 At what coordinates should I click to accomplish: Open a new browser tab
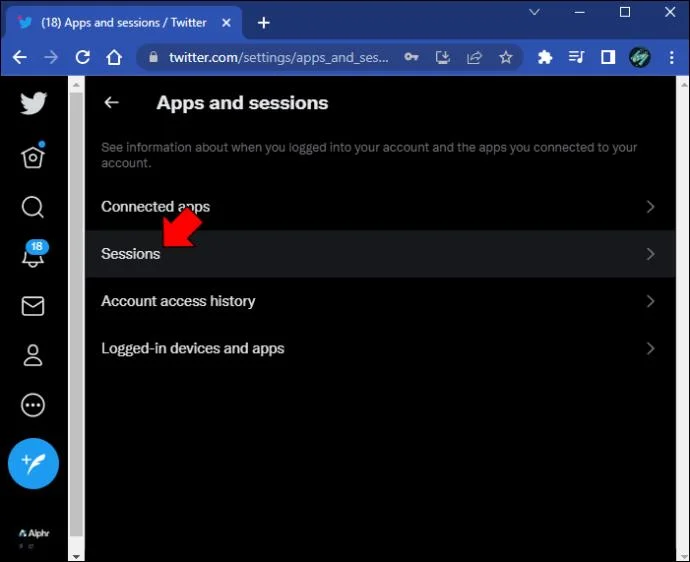(264, 22)
